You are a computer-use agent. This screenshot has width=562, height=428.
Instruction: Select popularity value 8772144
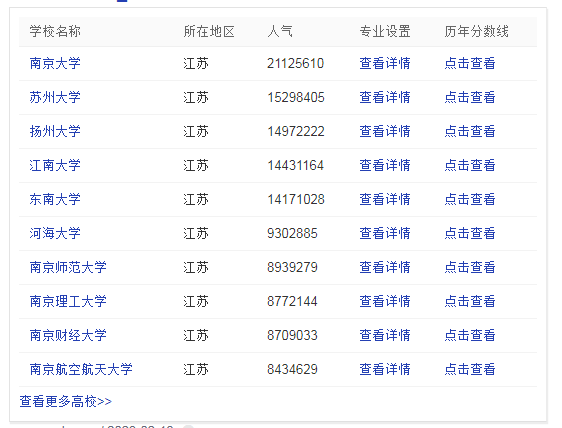click(292, 301)
